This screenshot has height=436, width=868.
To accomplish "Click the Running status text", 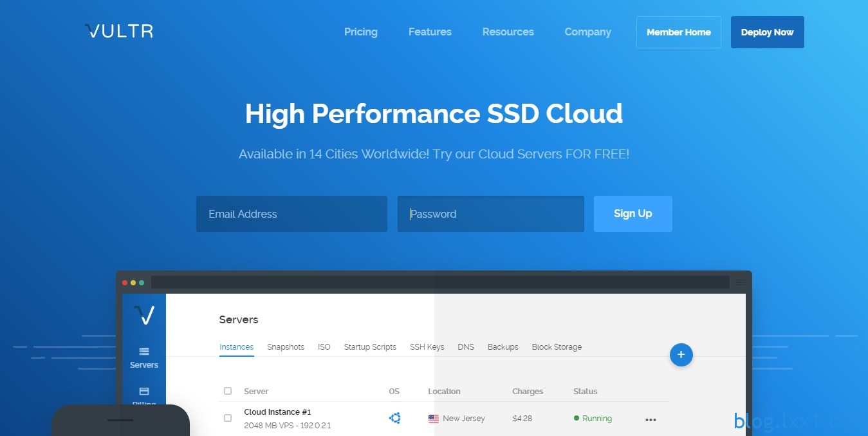I will [x=597, y=418].
